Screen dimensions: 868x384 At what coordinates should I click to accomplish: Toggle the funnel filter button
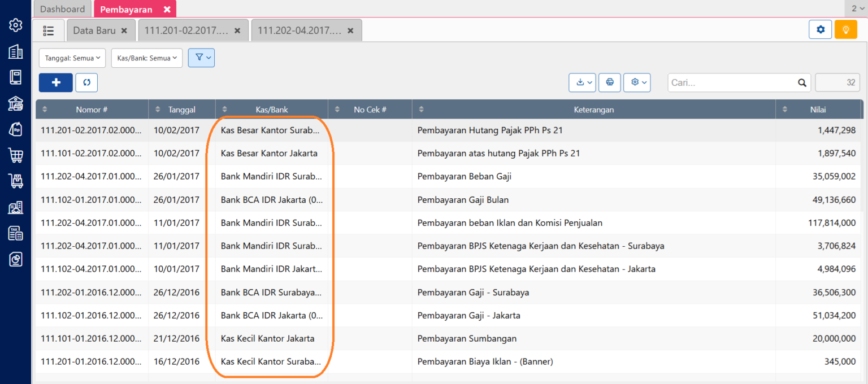coord(201,58)
